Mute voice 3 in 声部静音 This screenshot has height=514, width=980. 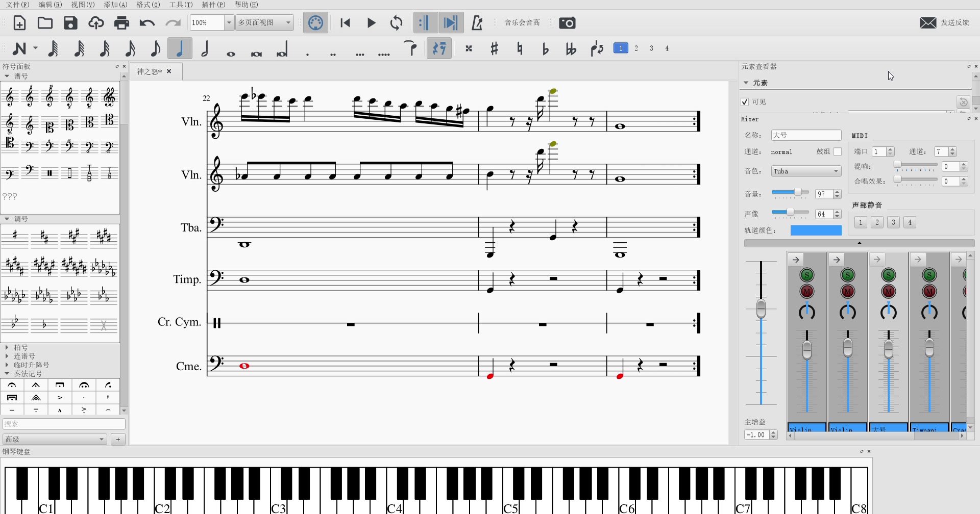point(893,222)
